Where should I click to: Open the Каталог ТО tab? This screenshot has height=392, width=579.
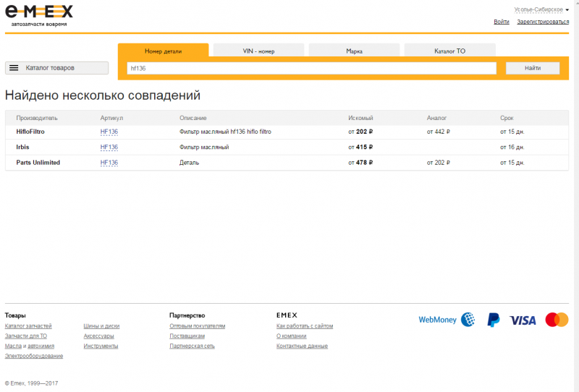(x=449, y=51)
